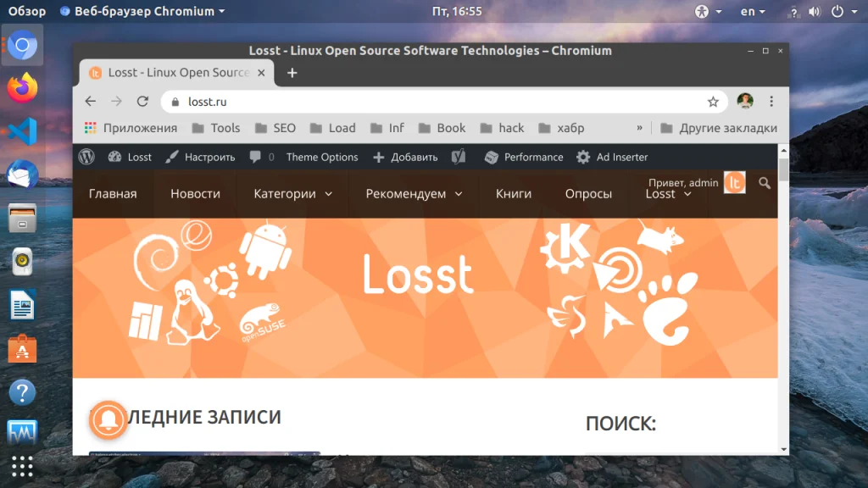Open Rhythmbox speaker icon in dock

click(22, 262)
